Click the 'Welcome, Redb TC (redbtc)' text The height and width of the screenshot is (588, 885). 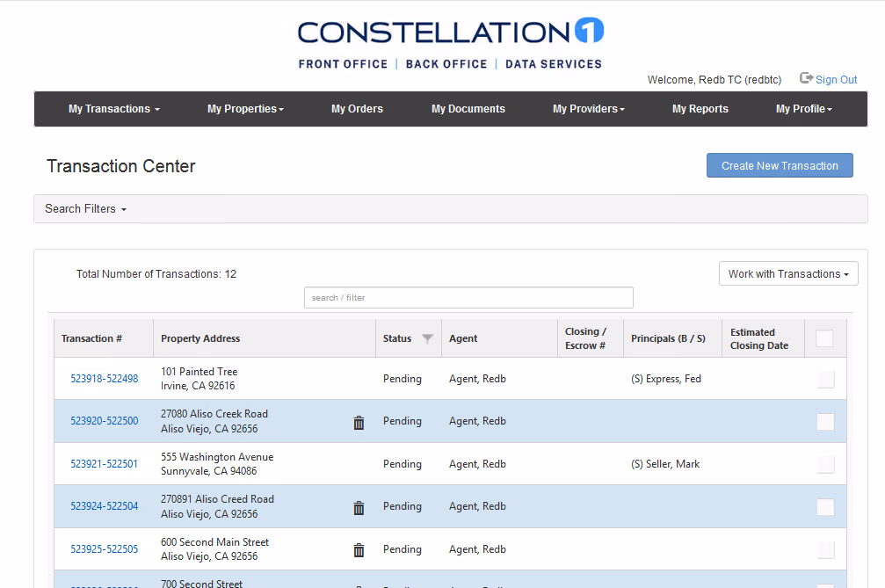coord(715,80)
